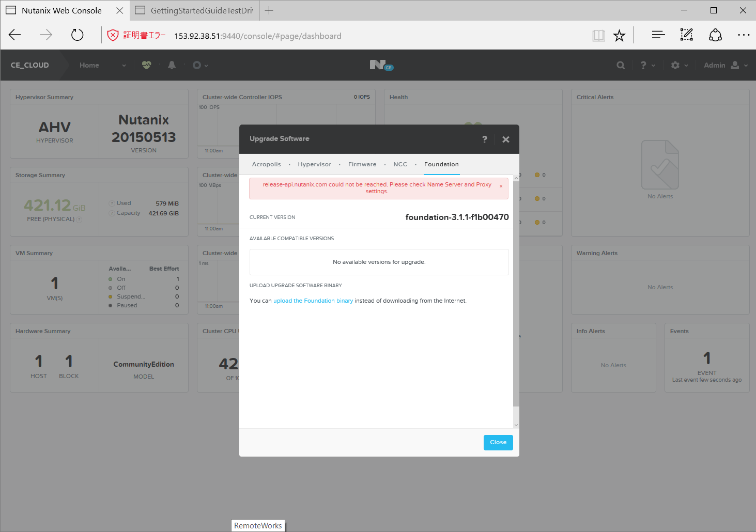
Task: Expand the Home view dropdown
Action: pos(102,65)
